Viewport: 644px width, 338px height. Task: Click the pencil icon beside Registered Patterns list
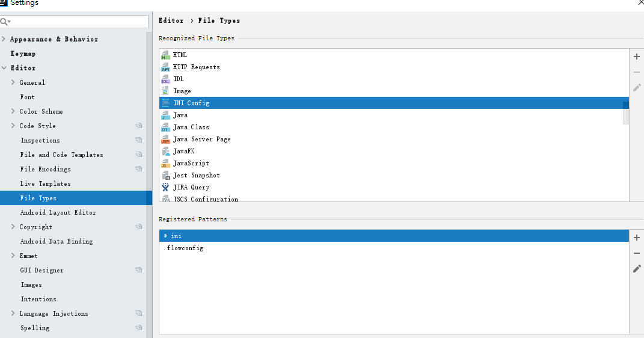637,269
